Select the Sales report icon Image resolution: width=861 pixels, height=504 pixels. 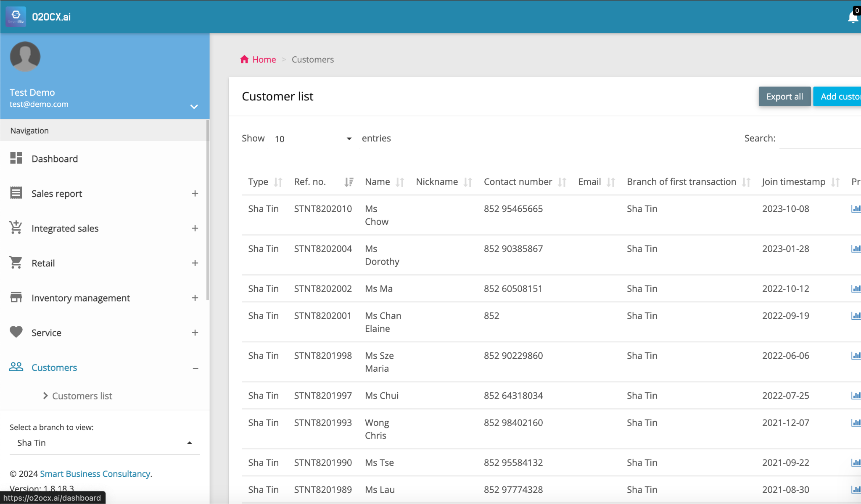coord(16,193)
